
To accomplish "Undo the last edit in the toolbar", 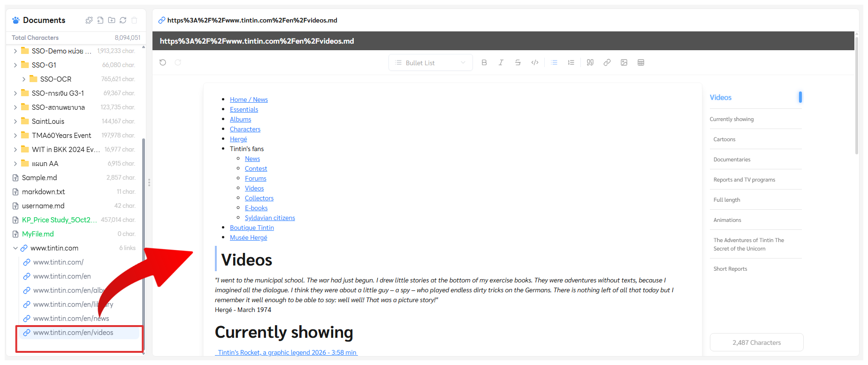I will [x=163, y=62].
